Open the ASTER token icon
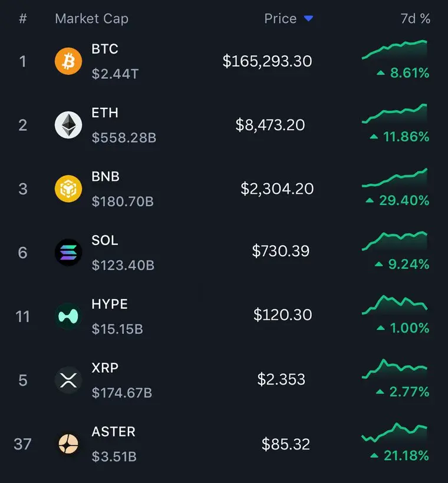 tap(68, 444)
